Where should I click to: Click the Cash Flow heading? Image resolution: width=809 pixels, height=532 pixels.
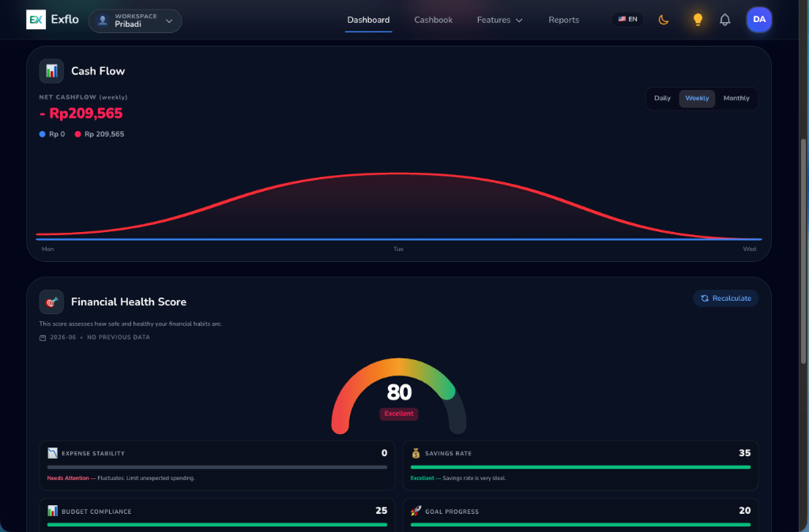[98, 71]
